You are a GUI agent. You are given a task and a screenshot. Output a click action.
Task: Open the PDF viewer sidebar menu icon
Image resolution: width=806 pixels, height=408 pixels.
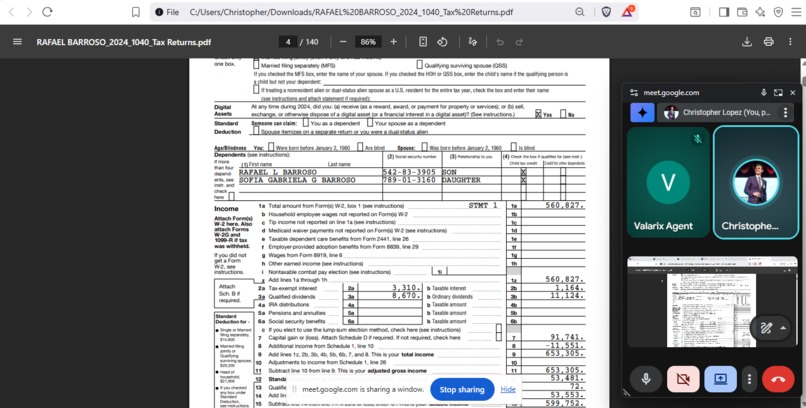pyautogui.click(x=17, y=42)
